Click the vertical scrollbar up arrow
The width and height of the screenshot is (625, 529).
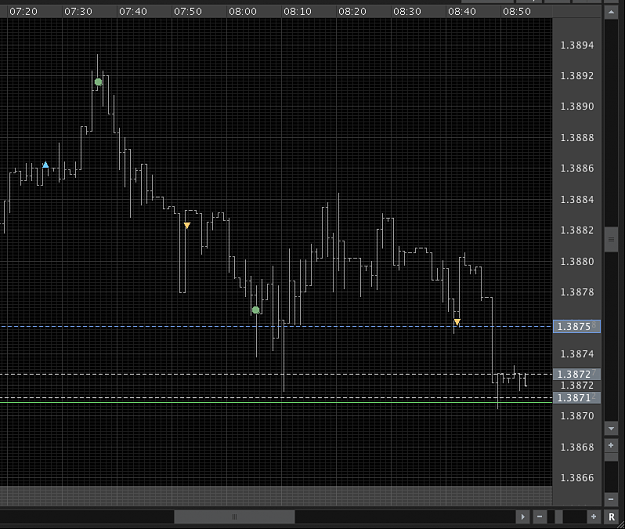pos(611,12)
